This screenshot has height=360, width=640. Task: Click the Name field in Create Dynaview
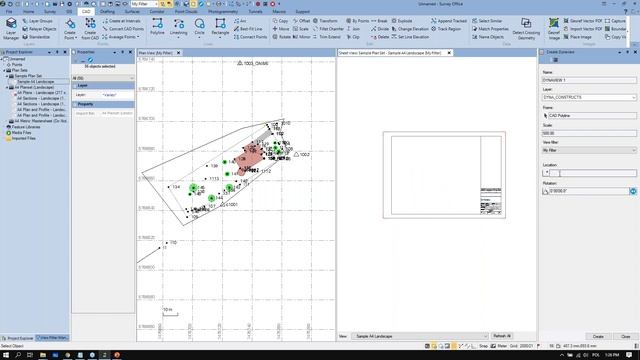coord(589,80)
